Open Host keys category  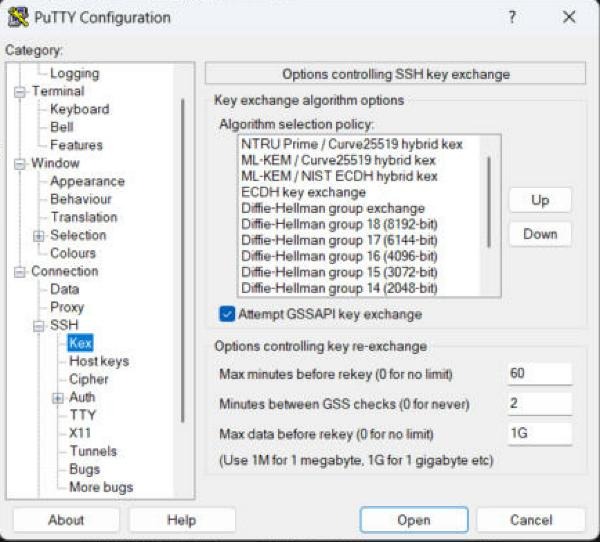(99, 361)
